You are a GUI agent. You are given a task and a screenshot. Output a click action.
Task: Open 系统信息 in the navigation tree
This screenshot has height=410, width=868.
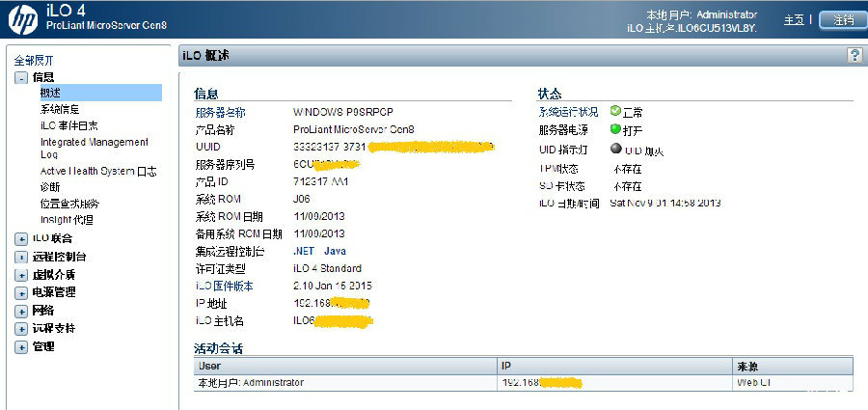(60, 110)
